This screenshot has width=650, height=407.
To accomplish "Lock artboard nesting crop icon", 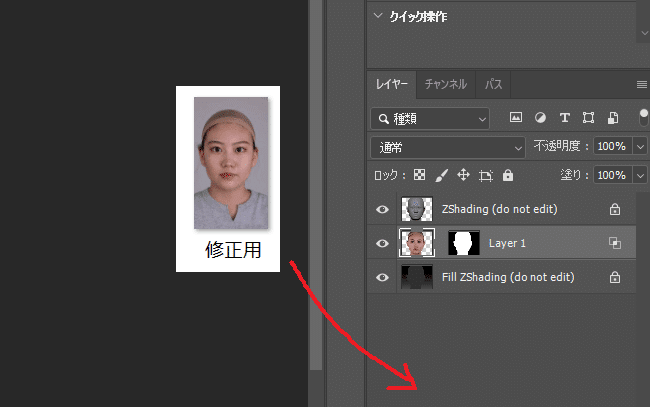I will (x=485, y=176).
